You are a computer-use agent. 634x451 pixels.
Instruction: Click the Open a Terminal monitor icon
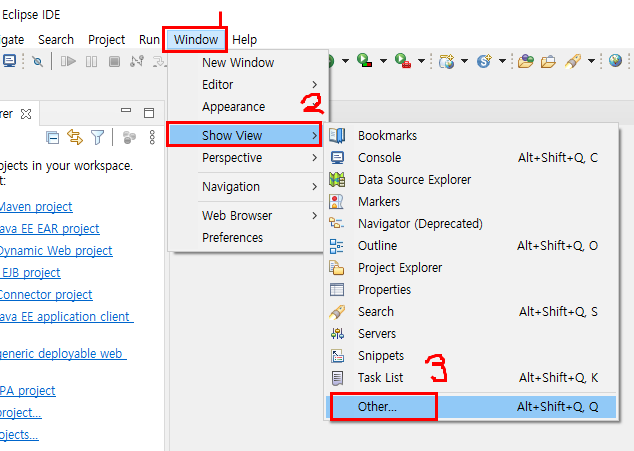9,61
